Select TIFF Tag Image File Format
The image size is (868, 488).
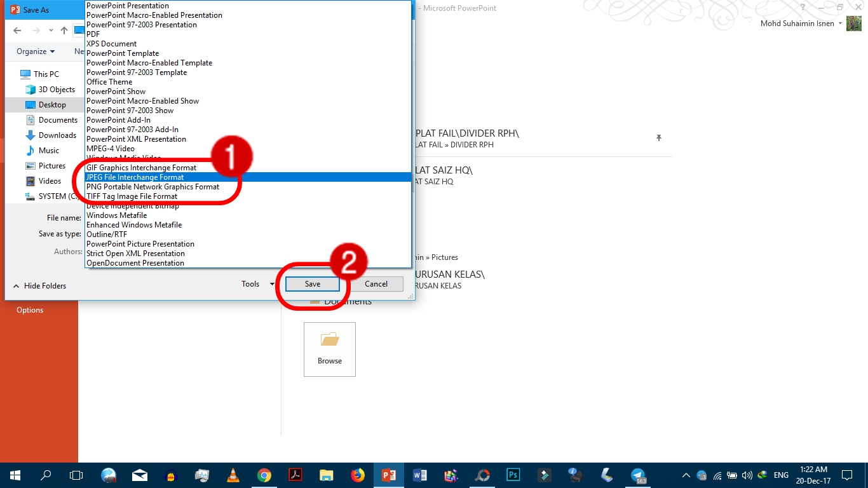(x=248, y=196)
